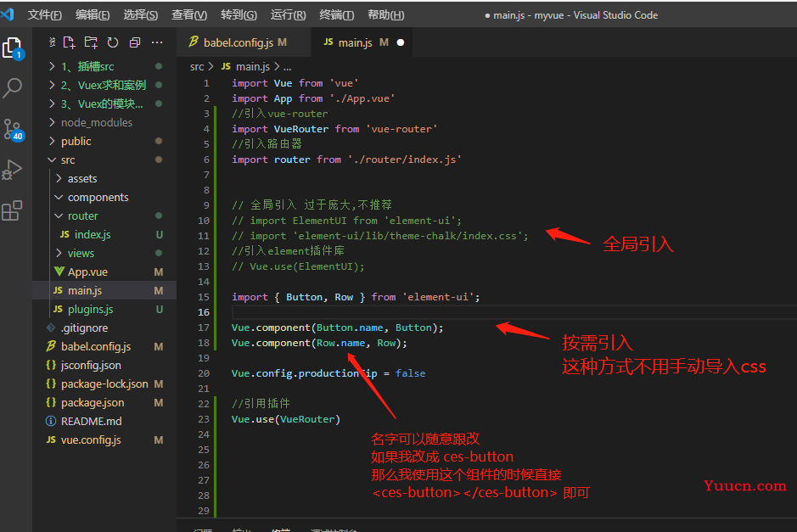Click JS icon in breadcrumb main.js

[226, 66]
